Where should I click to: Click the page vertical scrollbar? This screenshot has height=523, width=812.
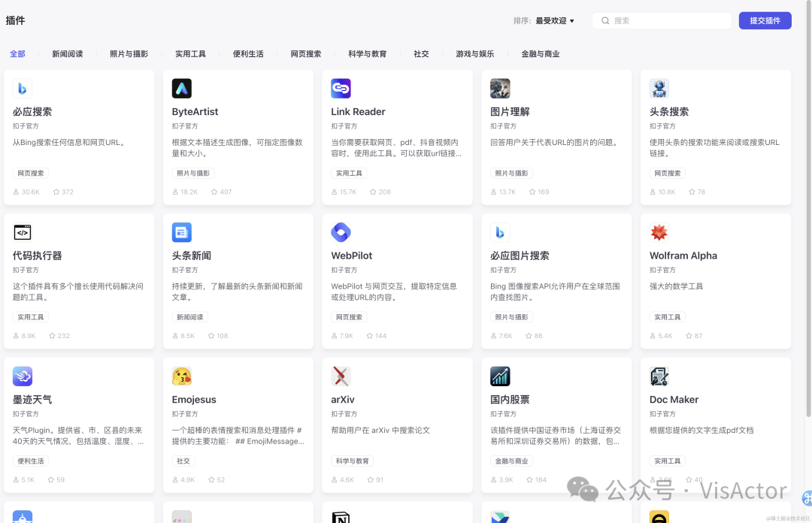pos(808,207)
